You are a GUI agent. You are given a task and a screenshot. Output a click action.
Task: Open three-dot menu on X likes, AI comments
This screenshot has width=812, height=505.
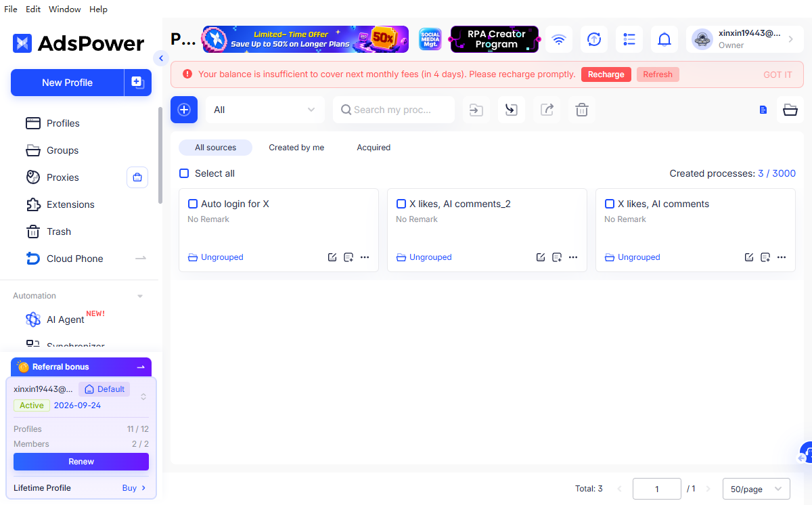pyautogui.click(x=782, y=257)
